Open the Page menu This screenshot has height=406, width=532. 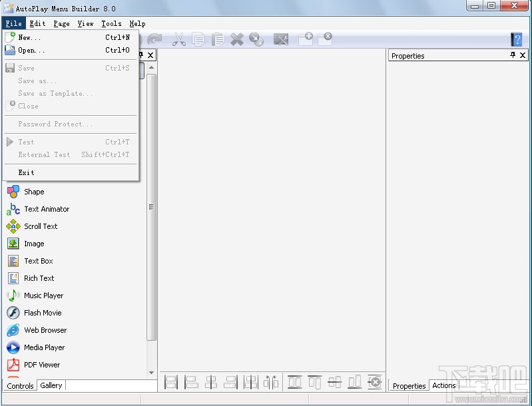click(x=61, y=23)
